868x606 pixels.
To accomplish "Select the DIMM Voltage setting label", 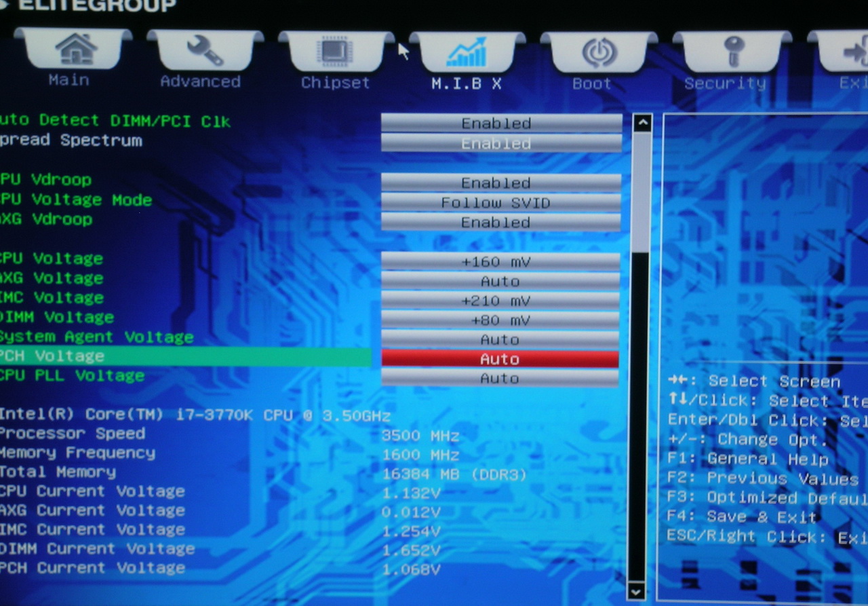I will (x=57, y=318).
